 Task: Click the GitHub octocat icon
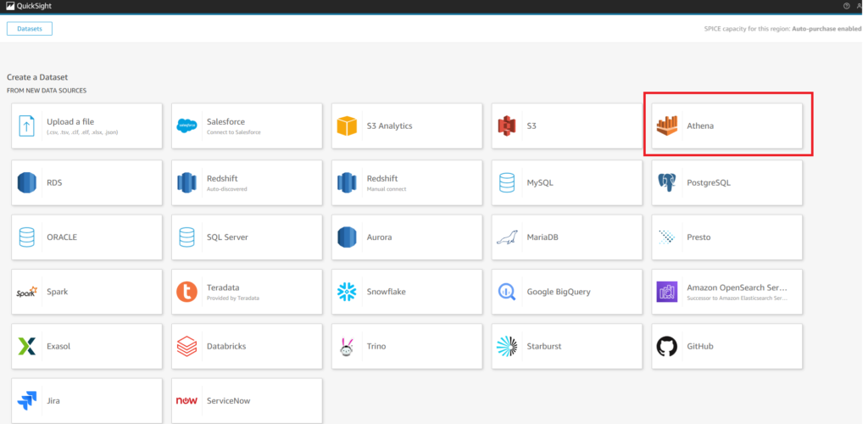[x=666, y=346]
